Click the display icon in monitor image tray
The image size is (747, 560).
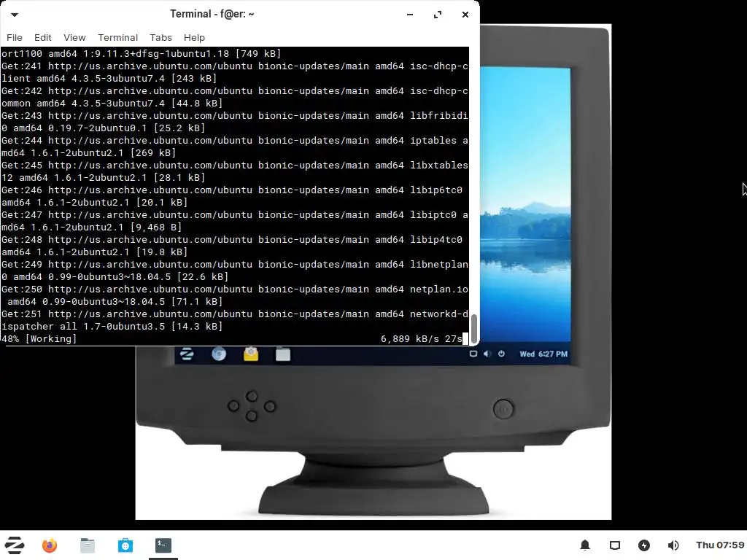click(x=473, y=354)
